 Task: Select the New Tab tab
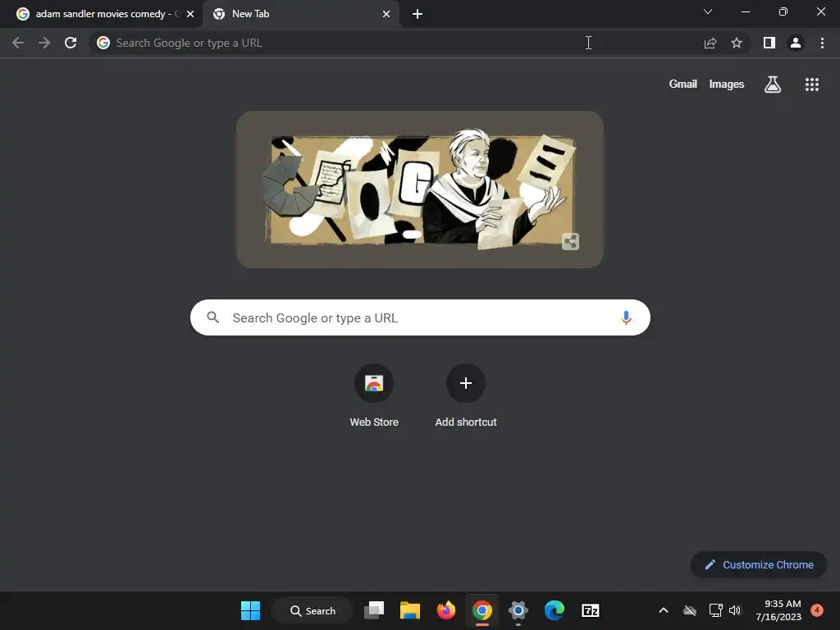tap(301, 14)
